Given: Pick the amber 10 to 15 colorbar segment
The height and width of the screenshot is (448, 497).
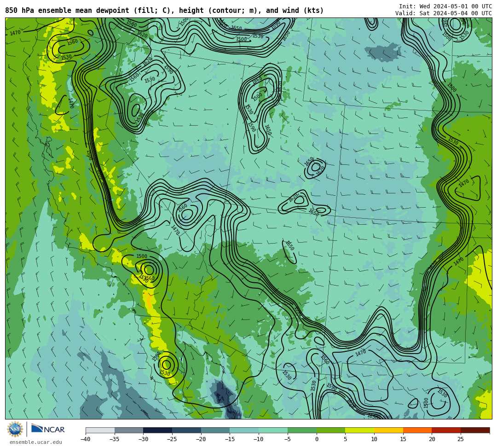Looking at the screenshot, I should tap(388, 430).
